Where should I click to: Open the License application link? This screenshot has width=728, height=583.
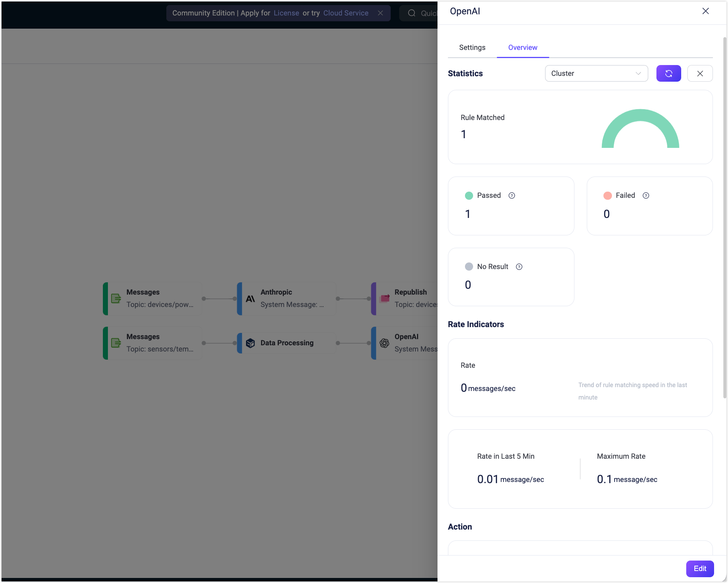(x=286, y=13)
